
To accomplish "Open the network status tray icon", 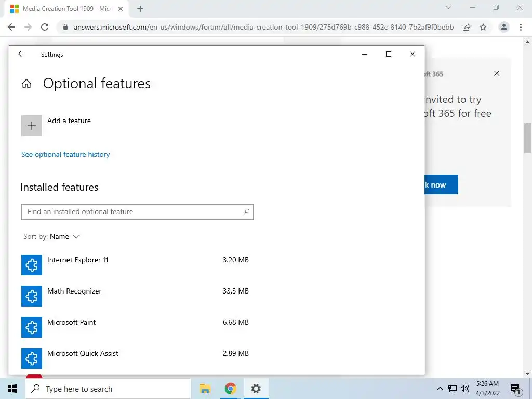I will tap(453, 389).
